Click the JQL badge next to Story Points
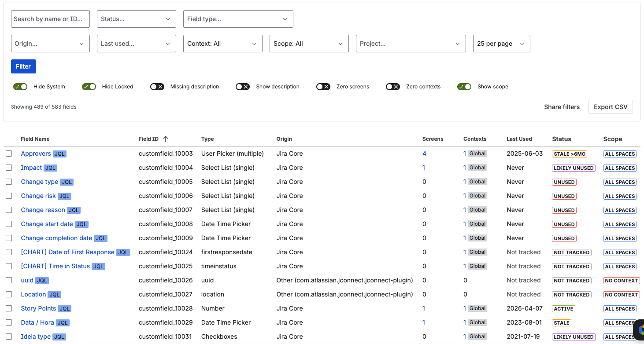The image size is (644, 344). pos(65,309)
